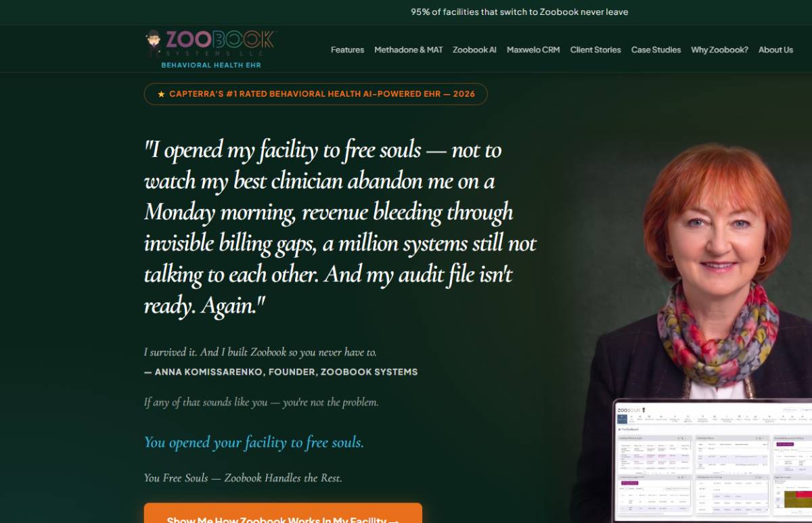This screenshot has height=523, width=812.
Task: Open Case Studies page
Action: (x=656, y=50)
